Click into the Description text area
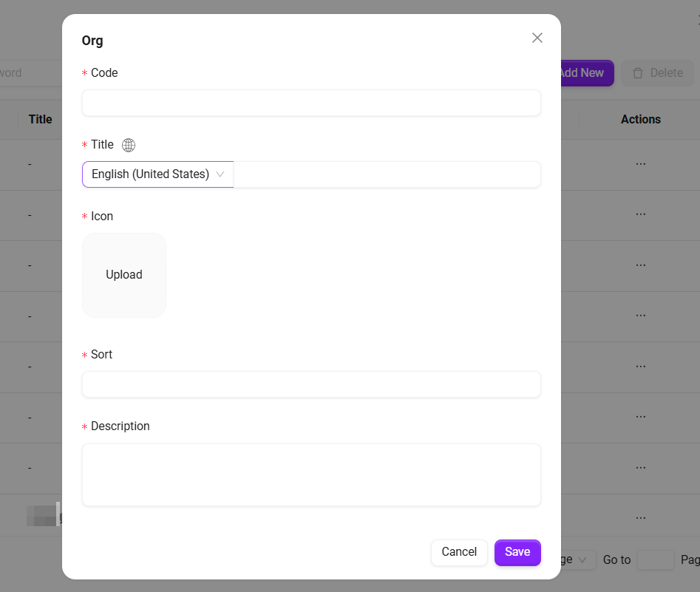This screenshot has width=700, height=592. pos(311,474)
